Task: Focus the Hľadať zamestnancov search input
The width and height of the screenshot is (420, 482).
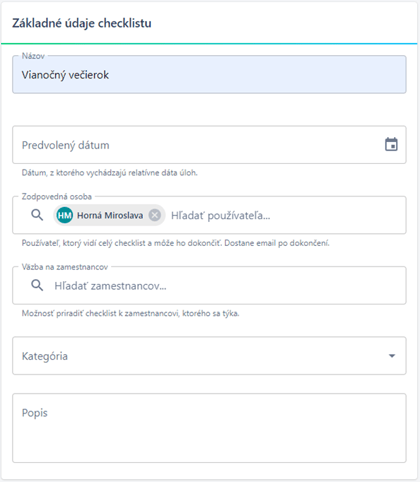Action: coord(228,286)
